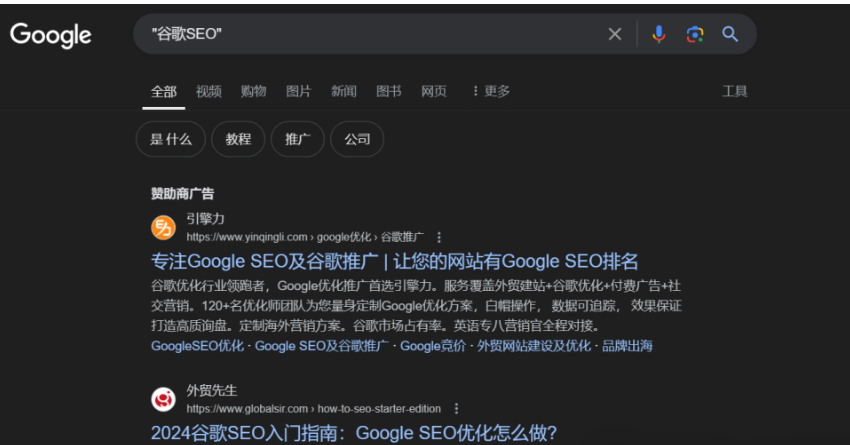Switch to the 图片 tab

298,91
